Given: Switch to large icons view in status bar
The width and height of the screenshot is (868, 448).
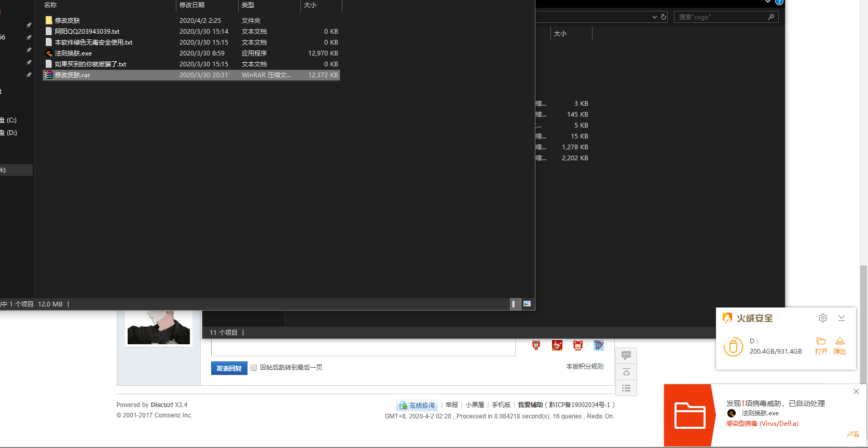Looking at the screenshot, I should [527, 304].
